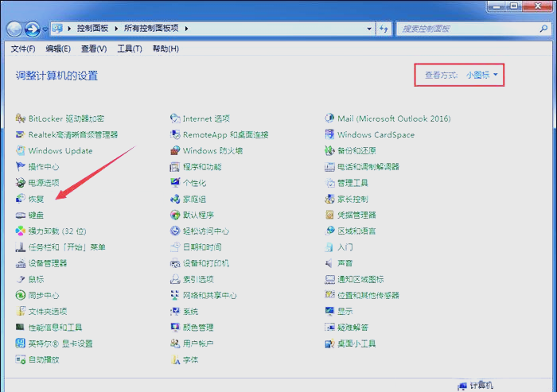Click the back navigation arrow button
This screenshot has width=557, height=392.
tap(15, 29)
